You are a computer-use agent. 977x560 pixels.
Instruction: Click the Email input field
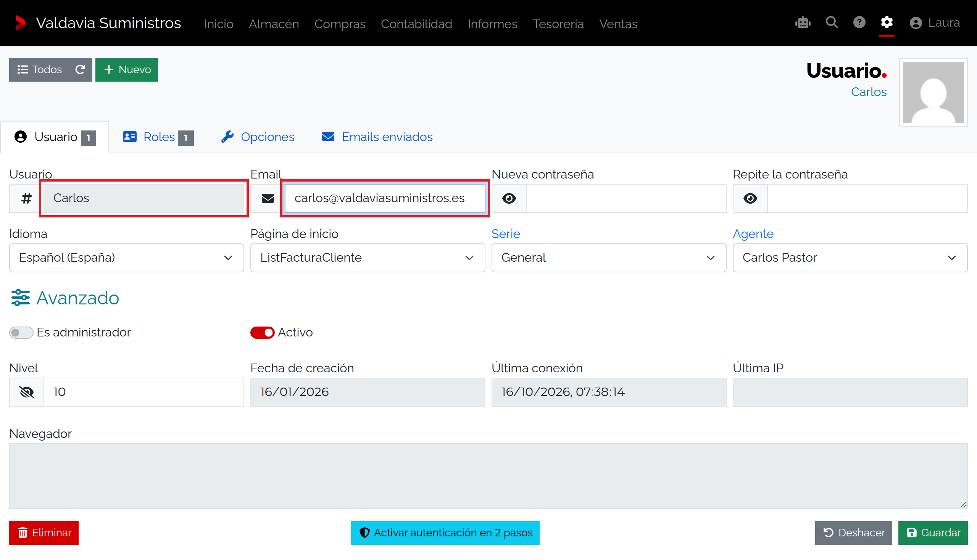385,198
